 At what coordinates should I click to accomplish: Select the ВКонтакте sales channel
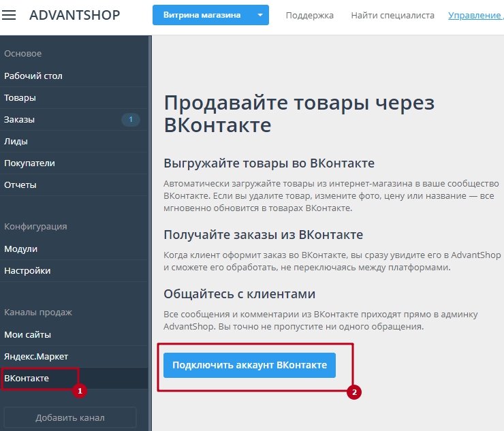(74, 379)
